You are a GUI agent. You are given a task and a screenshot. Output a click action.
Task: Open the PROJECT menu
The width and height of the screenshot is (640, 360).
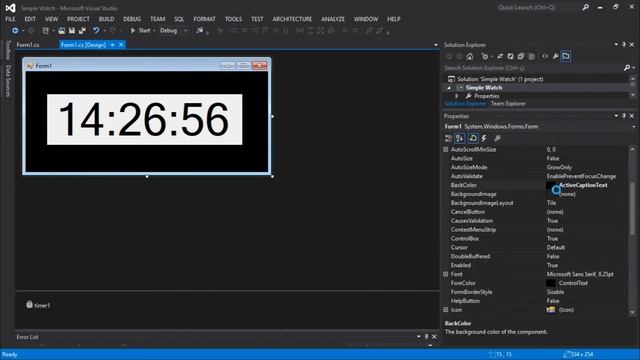click(78, 19)
